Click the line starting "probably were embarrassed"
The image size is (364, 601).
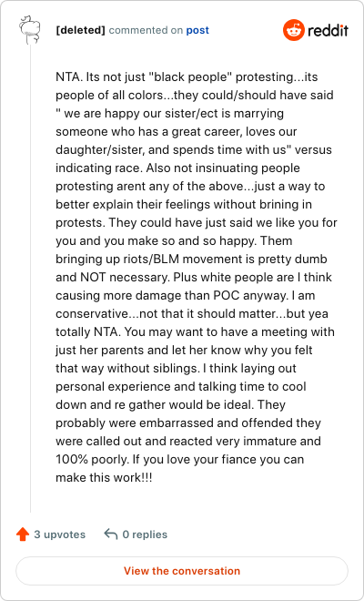tap(188, 423)
